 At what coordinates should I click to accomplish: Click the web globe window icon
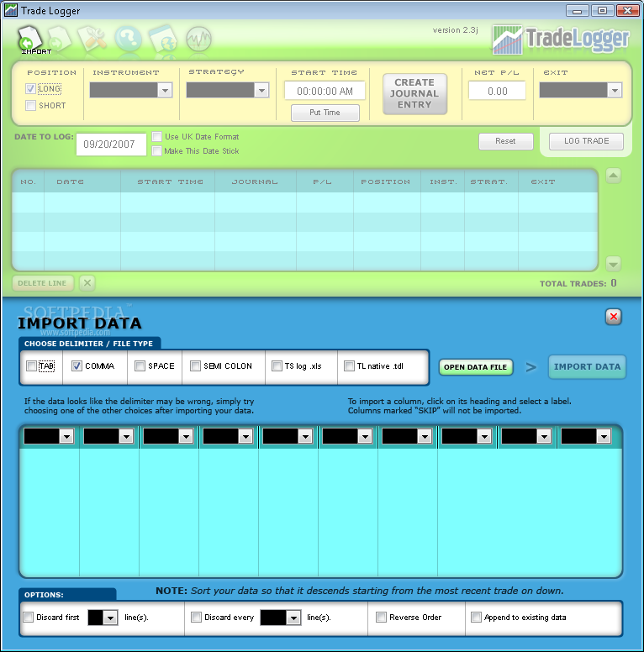point(163,39)
